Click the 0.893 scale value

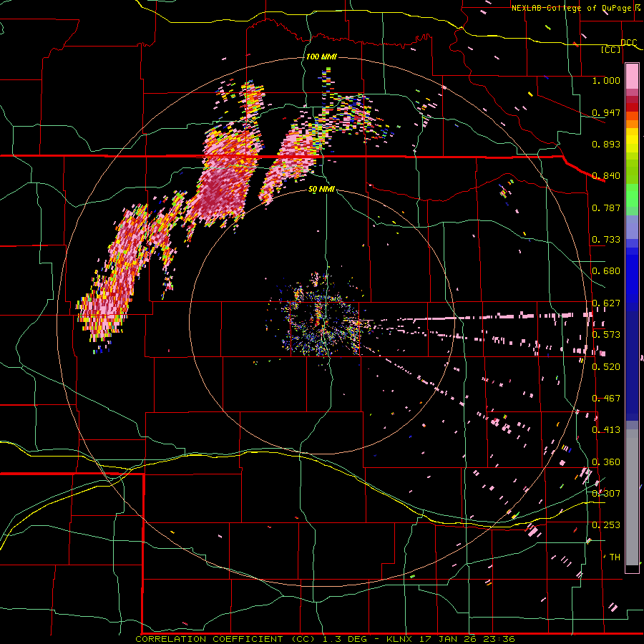pyautogui.click(x=606, y=144)
